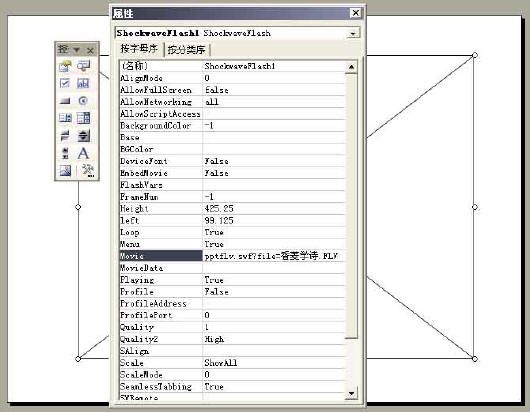Choose the Command Button control tool
This screenshot has height=412, width=530.
(x=65, y=101)
